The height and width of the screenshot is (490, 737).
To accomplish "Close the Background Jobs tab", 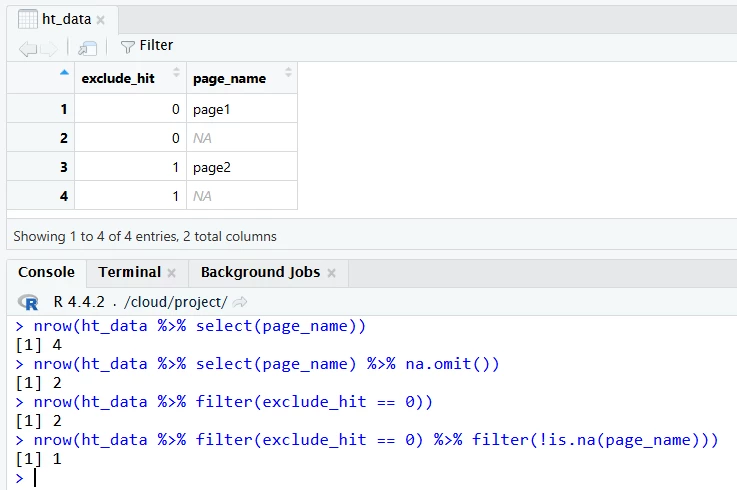I will [331, 273].
